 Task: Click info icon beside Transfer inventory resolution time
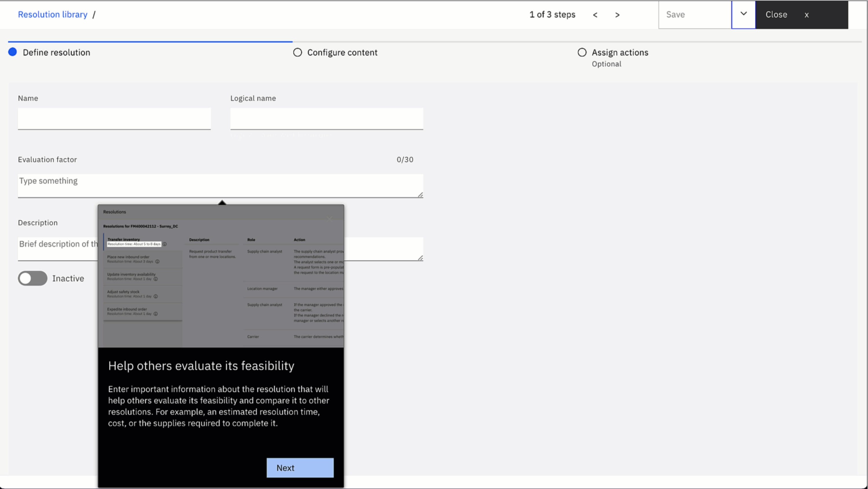tap(165, 244)
